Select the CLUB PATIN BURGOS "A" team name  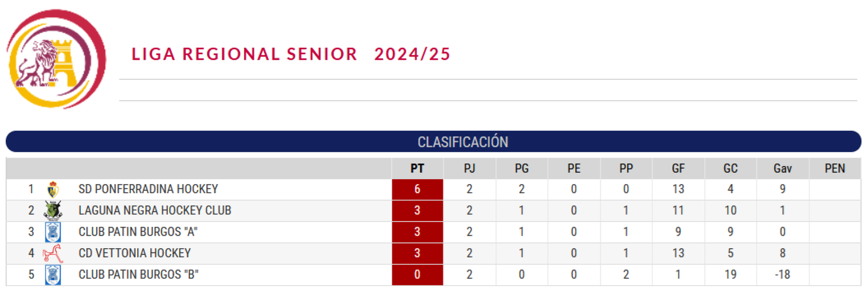pos(138,232)
